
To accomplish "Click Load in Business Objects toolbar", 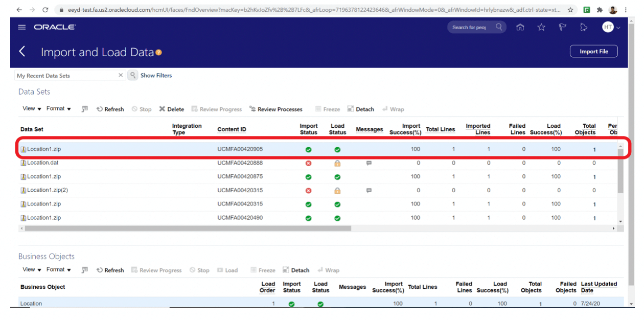I will [227, 270].
